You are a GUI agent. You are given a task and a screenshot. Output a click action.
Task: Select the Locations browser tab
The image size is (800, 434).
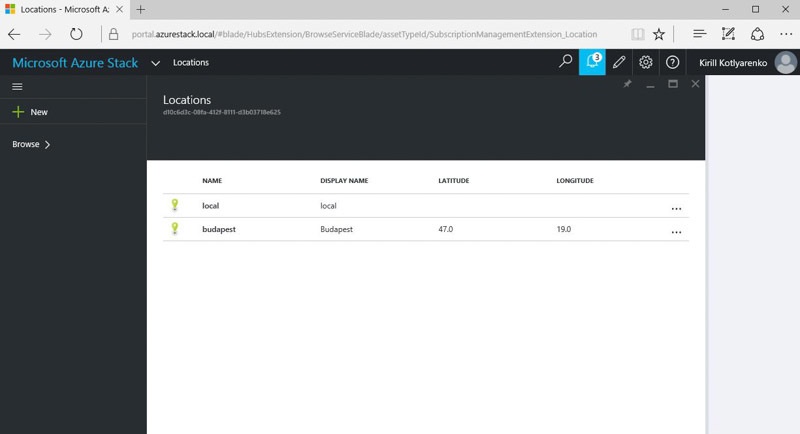click(63, 9)
